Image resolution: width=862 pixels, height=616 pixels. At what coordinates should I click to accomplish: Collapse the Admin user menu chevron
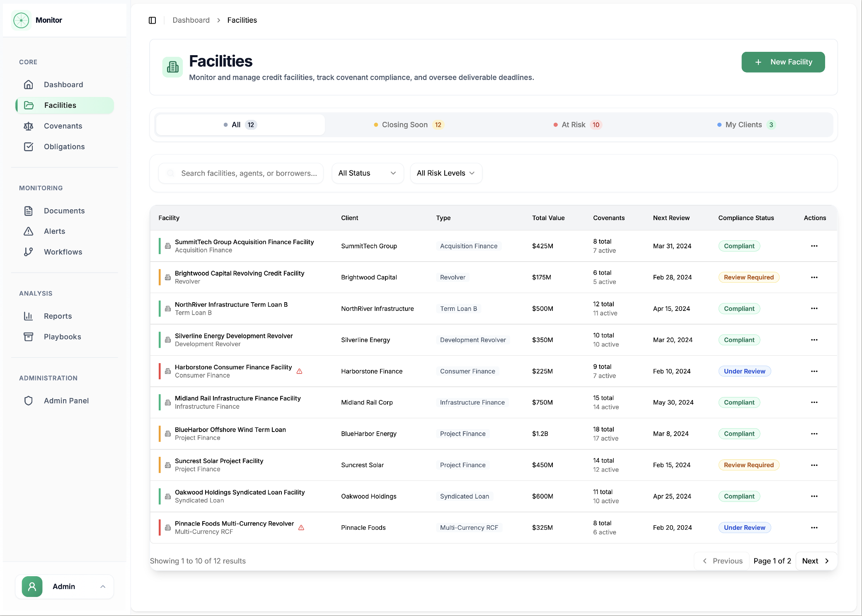[103, 587]
